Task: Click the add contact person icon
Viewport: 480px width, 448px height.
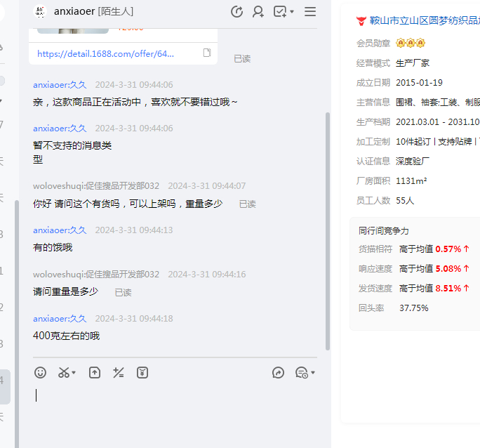Action: click(258, 11)
